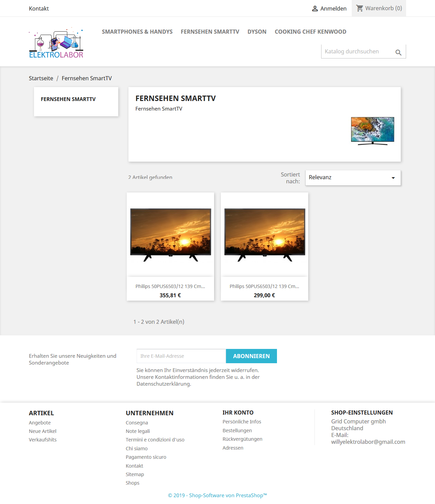This screenshot has width=435, height=504.
Task: Click the 355,81 € product title
Action: click(x=170, y=286)
